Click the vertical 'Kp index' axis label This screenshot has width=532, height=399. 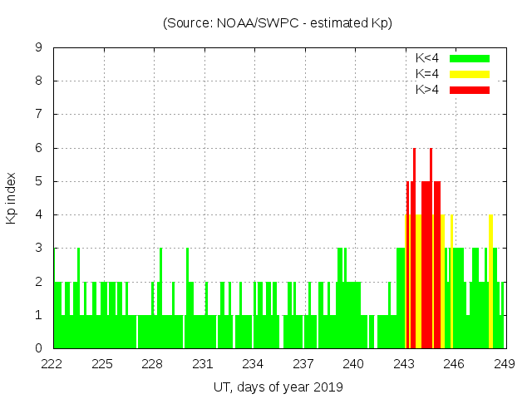(x=11, y=198)
